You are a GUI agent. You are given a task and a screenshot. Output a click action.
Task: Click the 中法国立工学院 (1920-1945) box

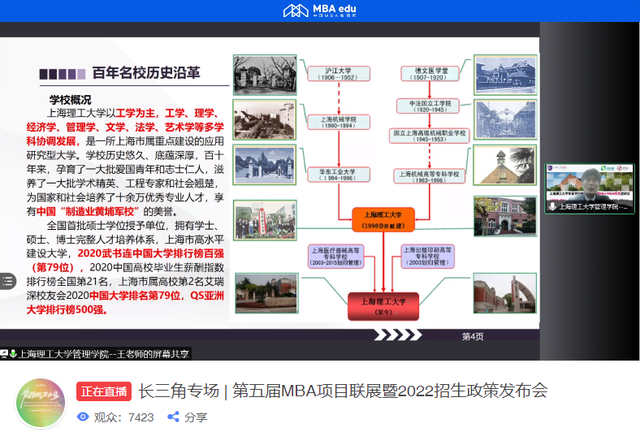click(x=430, y=106)
